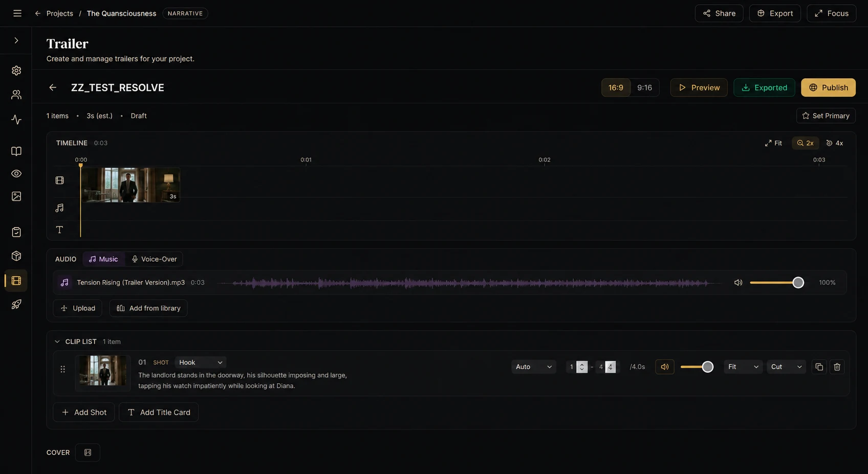Collapse the Clip List section
The image size is (868, 474).
57,342
